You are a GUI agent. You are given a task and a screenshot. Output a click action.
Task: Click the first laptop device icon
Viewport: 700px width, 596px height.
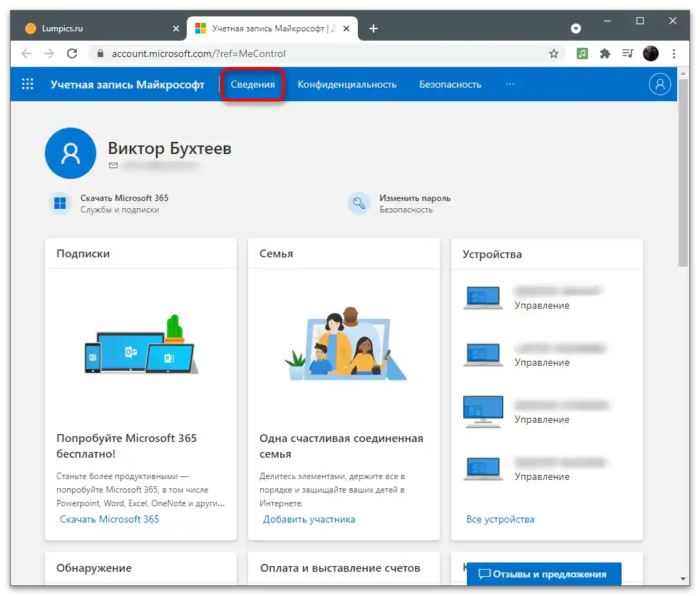[x=483, y=298]
